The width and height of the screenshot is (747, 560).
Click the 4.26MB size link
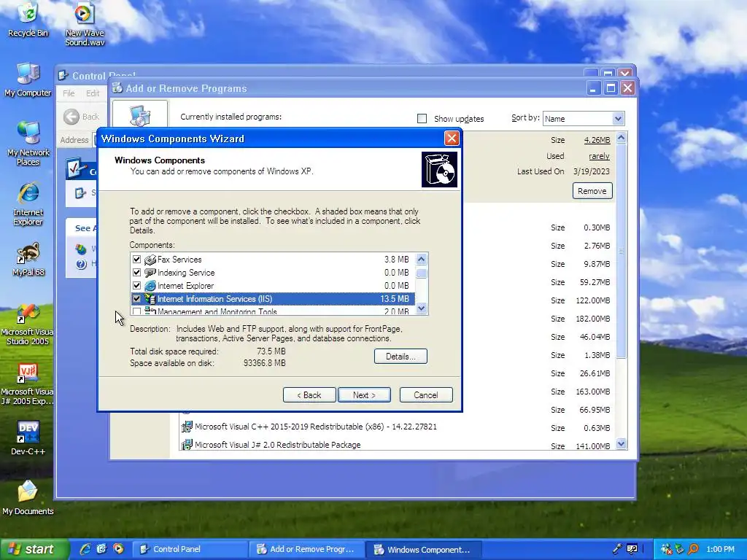pos(597,140)
